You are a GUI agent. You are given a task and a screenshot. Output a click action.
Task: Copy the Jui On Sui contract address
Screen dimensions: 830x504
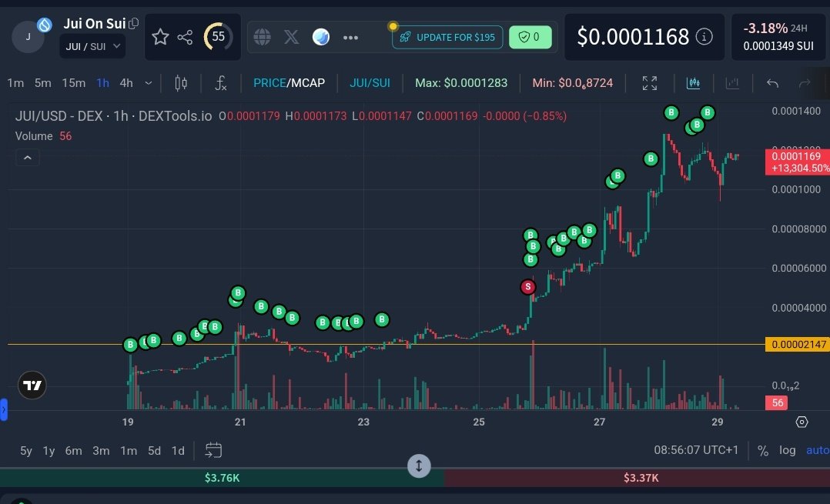click(x=134, y=23)
